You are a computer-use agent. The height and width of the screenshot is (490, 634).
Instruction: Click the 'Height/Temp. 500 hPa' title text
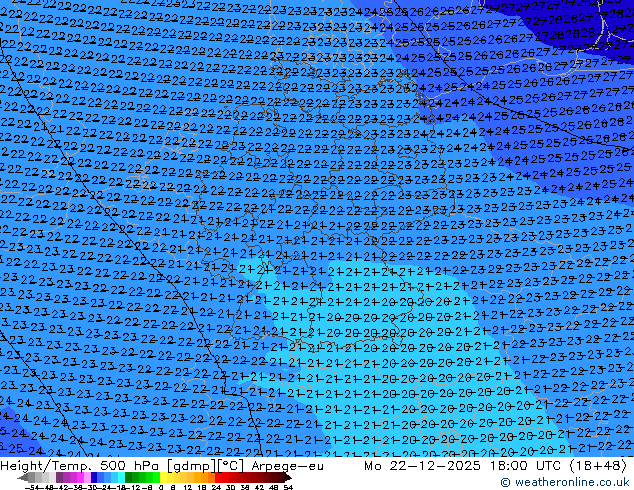[81, 466]
